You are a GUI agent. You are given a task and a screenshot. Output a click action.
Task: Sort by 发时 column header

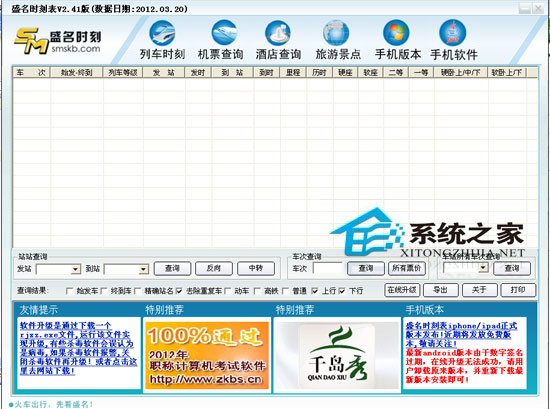tap(198, 73)
